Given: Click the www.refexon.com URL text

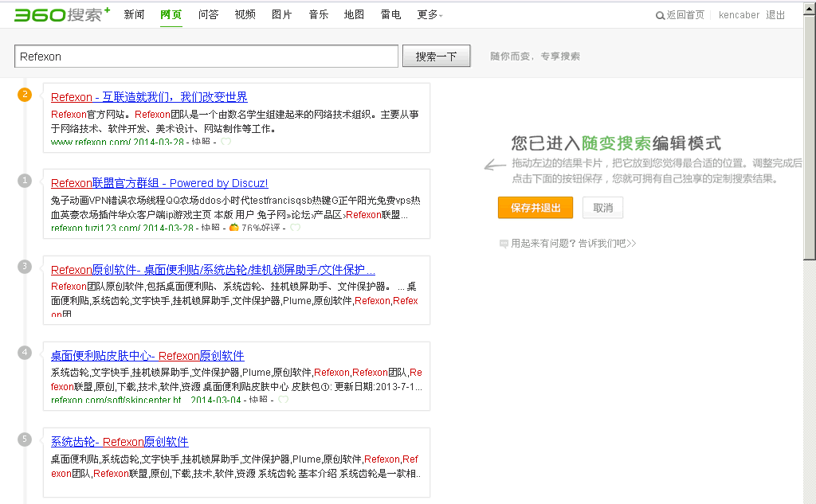Looking at the screenshot, I should click(91, 142).
